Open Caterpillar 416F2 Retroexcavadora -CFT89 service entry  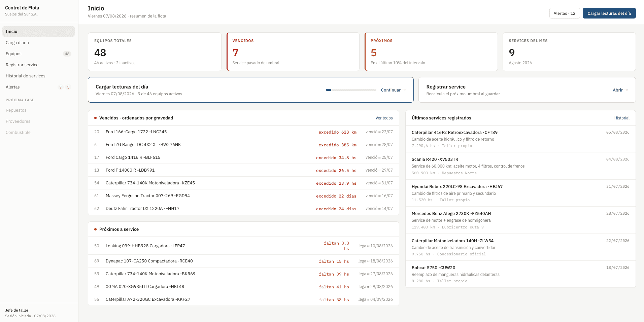520,139
